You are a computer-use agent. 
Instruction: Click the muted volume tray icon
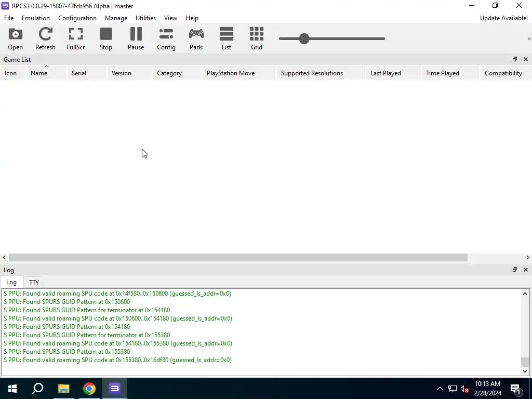pos(464,389)
